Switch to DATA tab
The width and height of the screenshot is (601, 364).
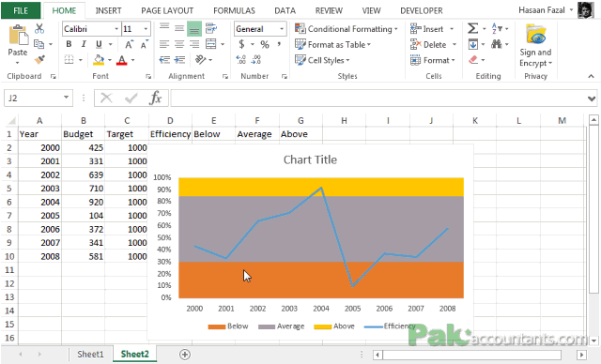285,10
